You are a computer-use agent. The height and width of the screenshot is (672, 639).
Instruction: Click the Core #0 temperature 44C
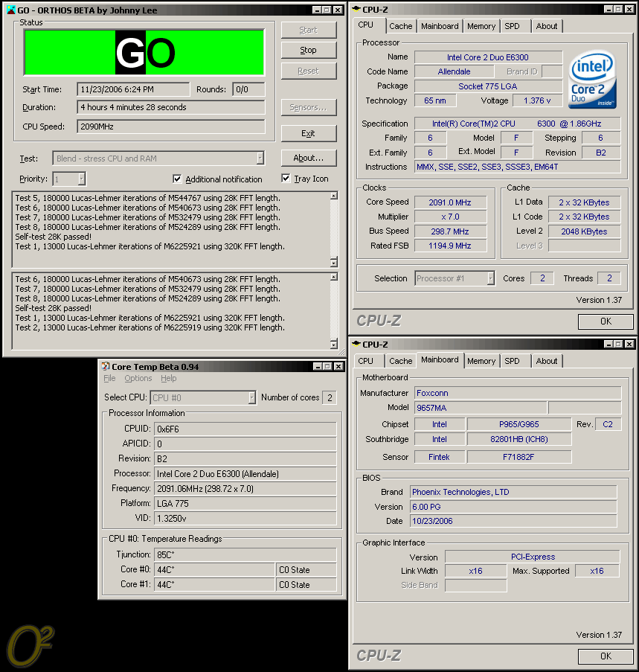214,569
